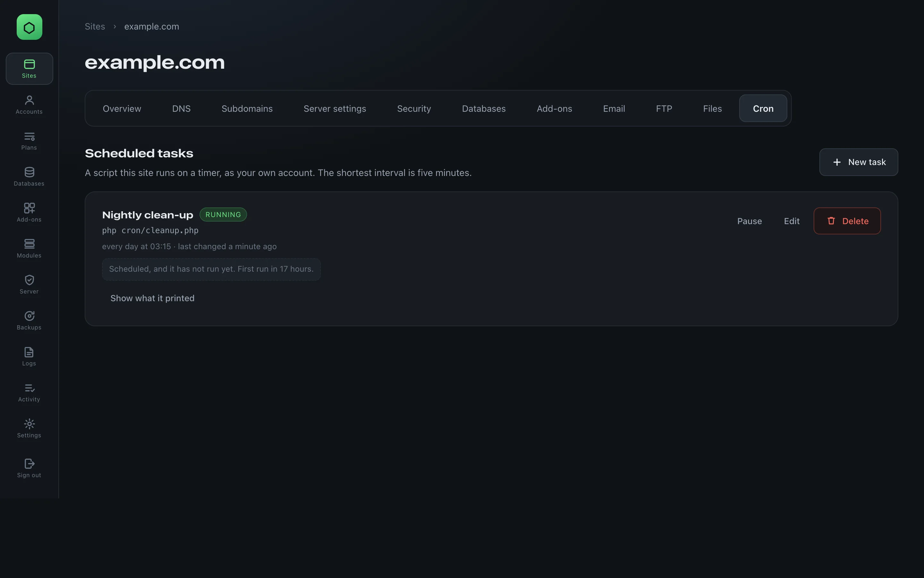
Task: Go to Server shield icon
Action: coord(30,285)
